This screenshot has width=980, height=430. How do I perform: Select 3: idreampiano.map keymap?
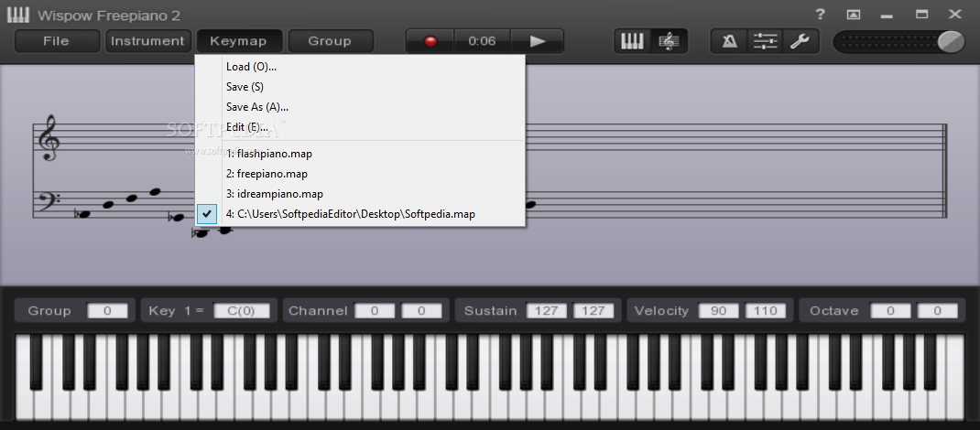tap(360, 193)
